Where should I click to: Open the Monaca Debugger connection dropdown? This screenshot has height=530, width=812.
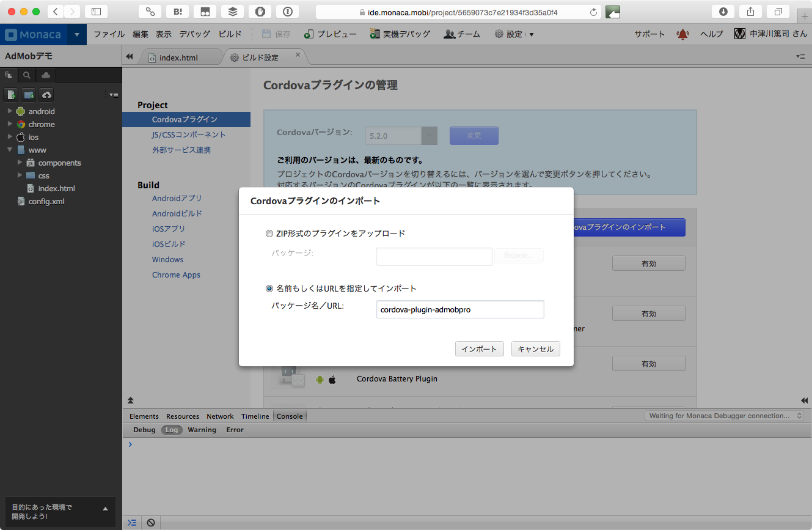(725, 416)
